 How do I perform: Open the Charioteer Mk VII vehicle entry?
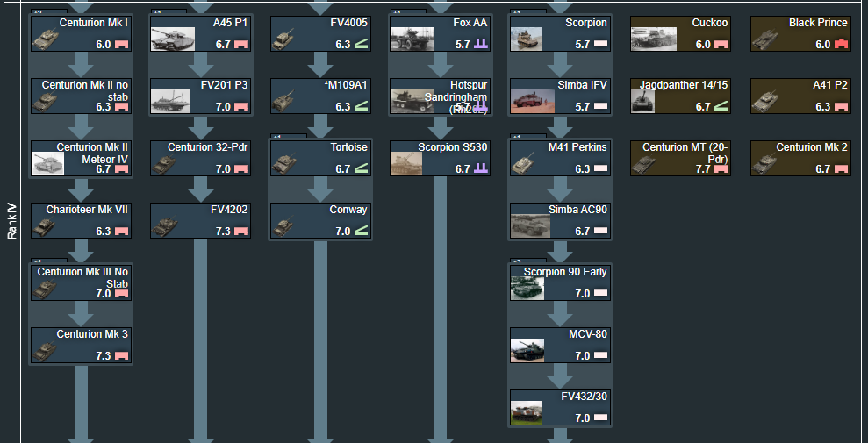point(81,220)
